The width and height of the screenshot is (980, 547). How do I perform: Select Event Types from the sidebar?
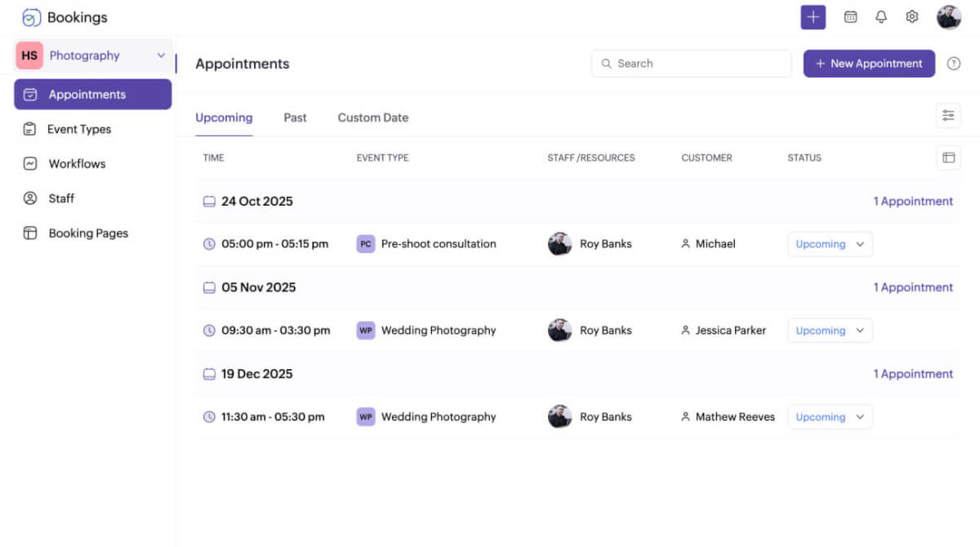point(81,128)
